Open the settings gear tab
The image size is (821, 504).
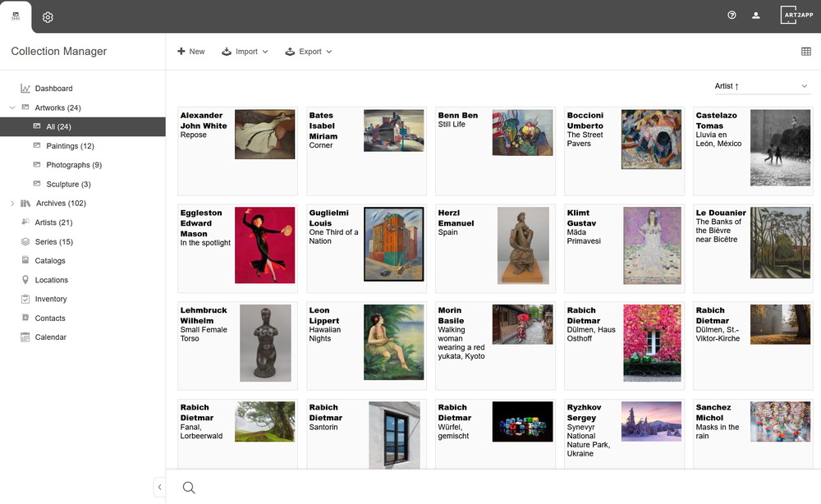pos(48,17)
